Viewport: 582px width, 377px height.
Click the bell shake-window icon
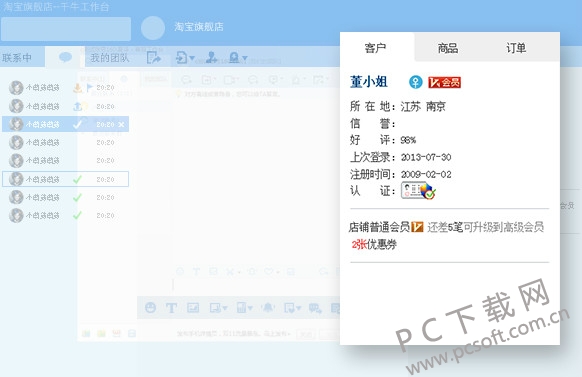point(268,308)
